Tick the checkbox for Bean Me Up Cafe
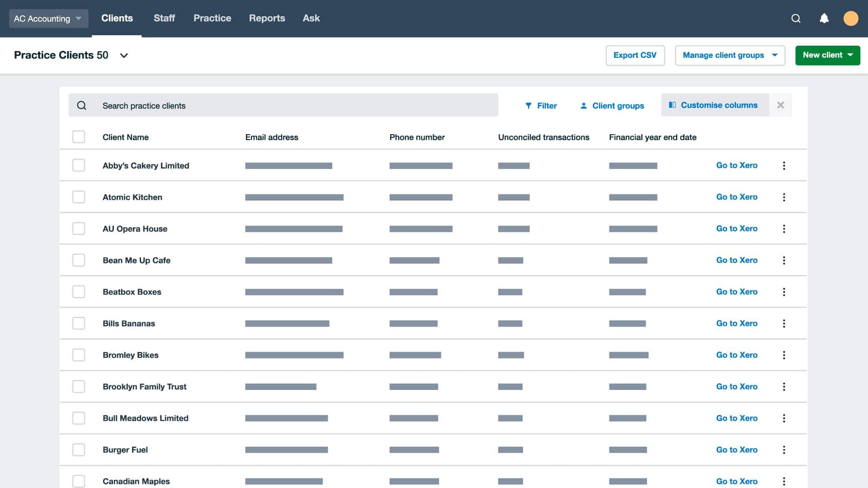868x488 pixels. pyautogui.click(x=79, y=260)
